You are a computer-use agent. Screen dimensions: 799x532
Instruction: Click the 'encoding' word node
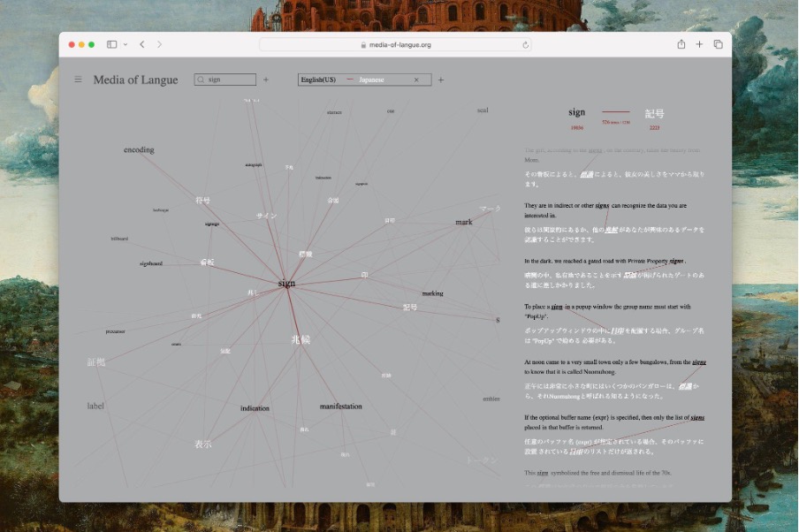139,150
